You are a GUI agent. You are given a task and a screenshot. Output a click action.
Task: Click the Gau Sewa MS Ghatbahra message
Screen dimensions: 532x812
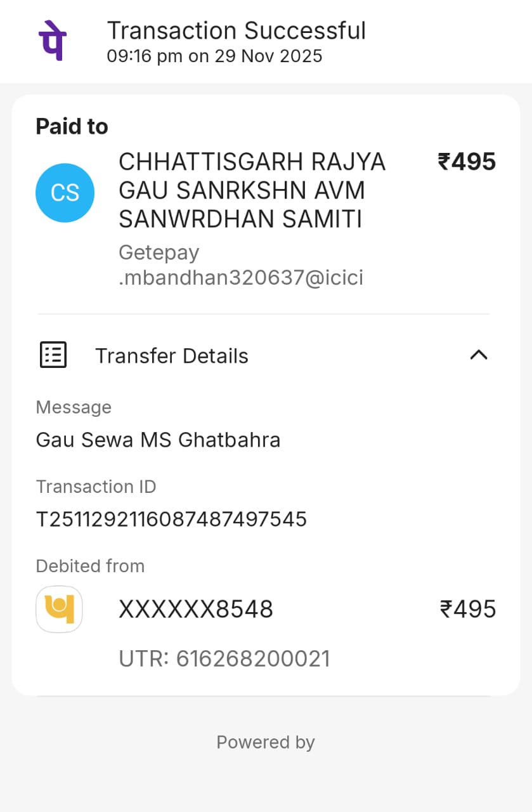pos(158,440)
